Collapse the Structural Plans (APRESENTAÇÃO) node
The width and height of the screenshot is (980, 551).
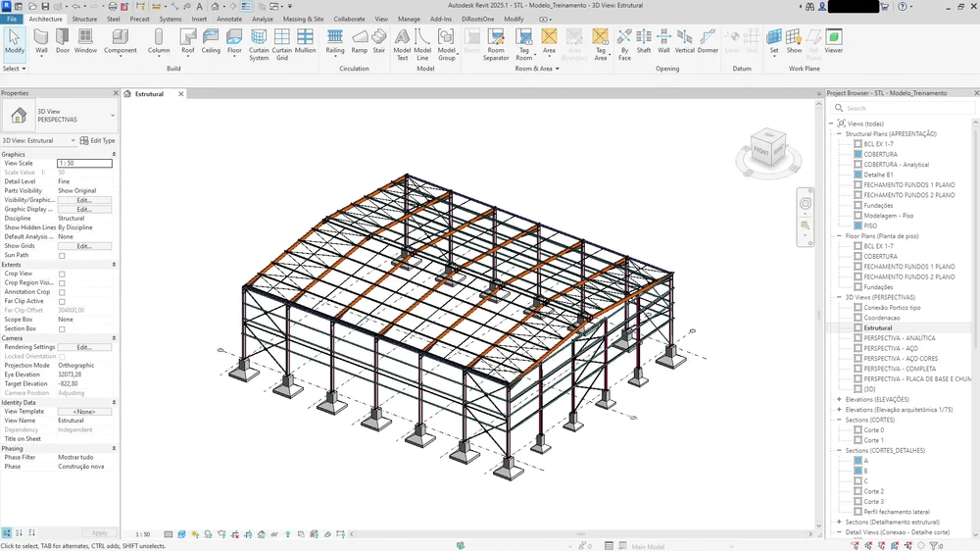(x=840, y=134)
